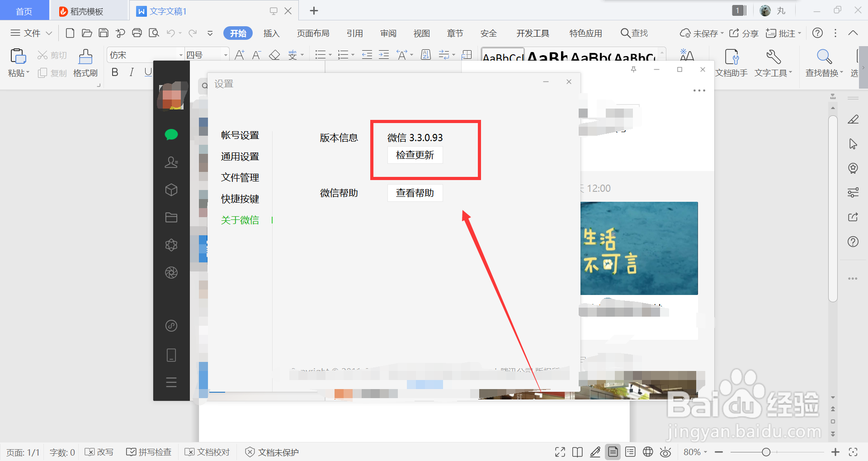Open quick access toolbar customize arrow
Viewport: 868px width, 461px height.
point(210,33)
